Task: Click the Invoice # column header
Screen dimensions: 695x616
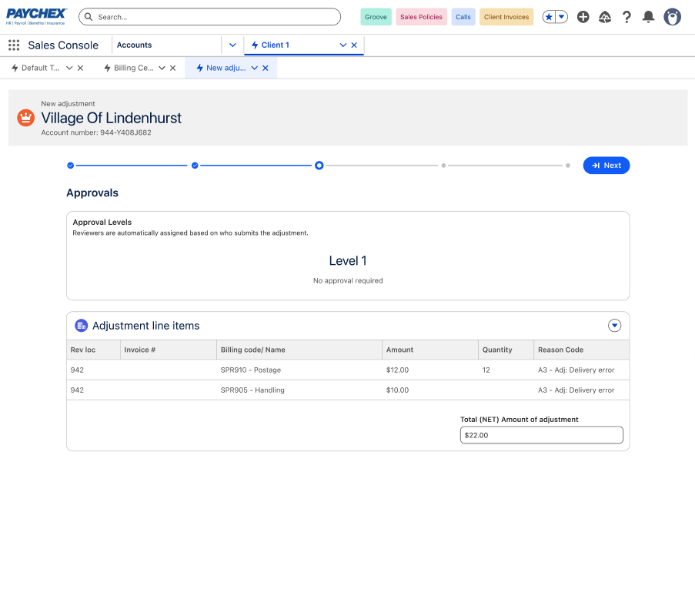Action: coord(169,350)
